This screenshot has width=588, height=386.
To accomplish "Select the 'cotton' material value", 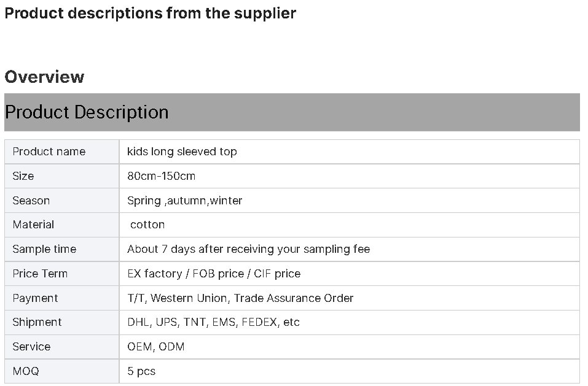I will 147,225.
